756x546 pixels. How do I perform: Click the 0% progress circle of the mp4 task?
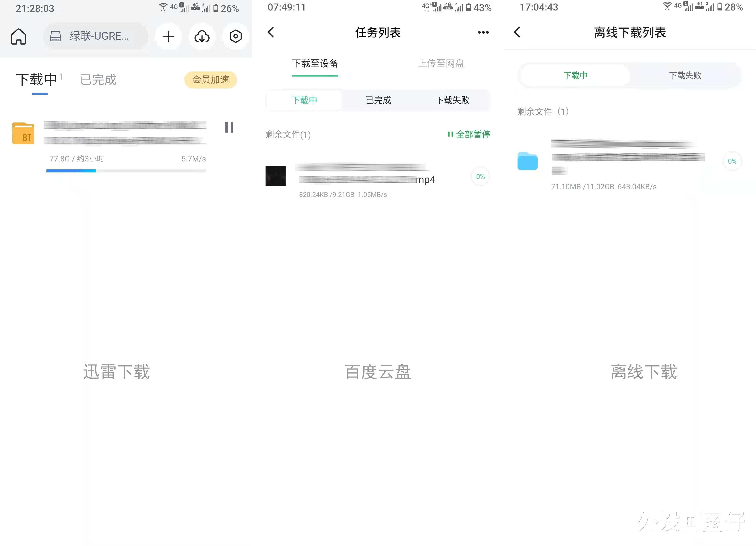(480, 177)
